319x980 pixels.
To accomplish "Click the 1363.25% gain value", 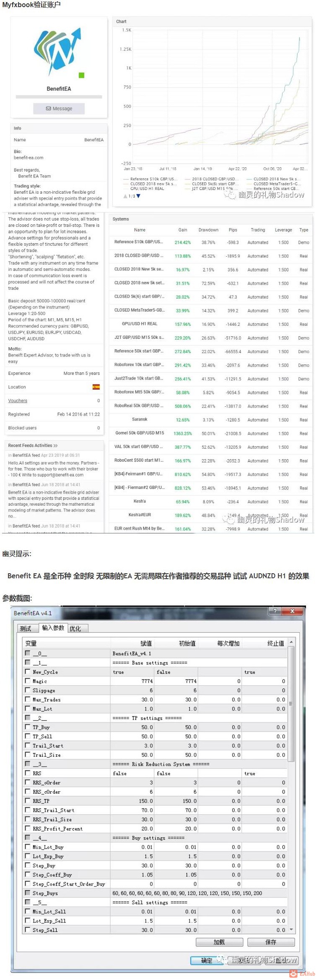I will [x=183, y=434].
